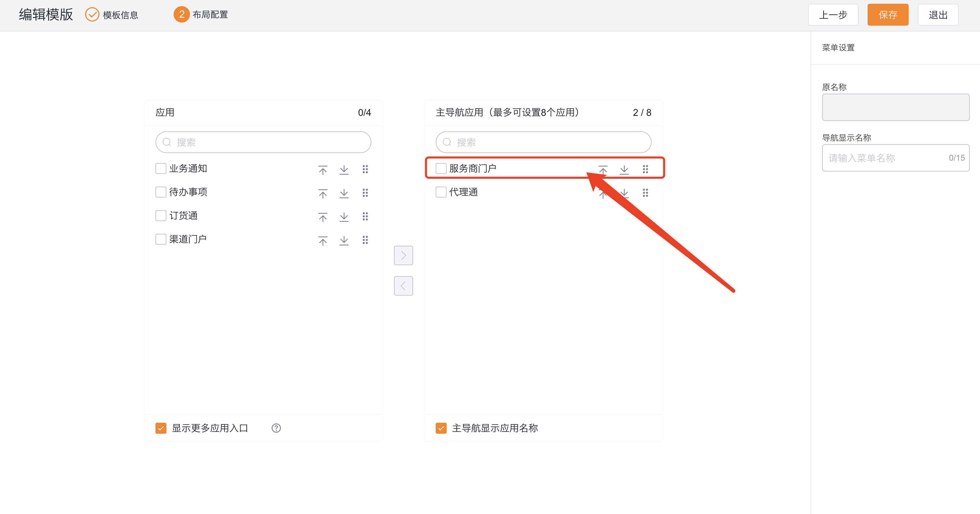
Task: Click drag handle of 待办事项 row
Action: [x=365, y=193]
